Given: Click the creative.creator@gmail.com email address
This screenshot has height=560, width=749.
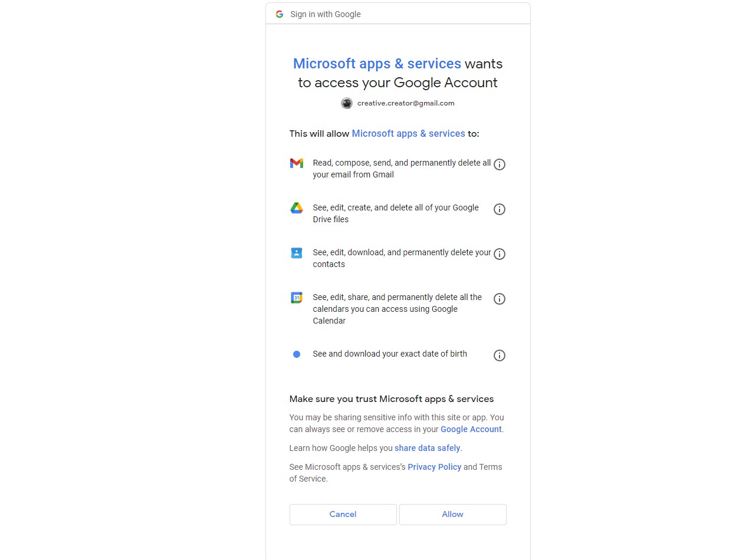Looking at the screenshot, I should click(406, 103).
